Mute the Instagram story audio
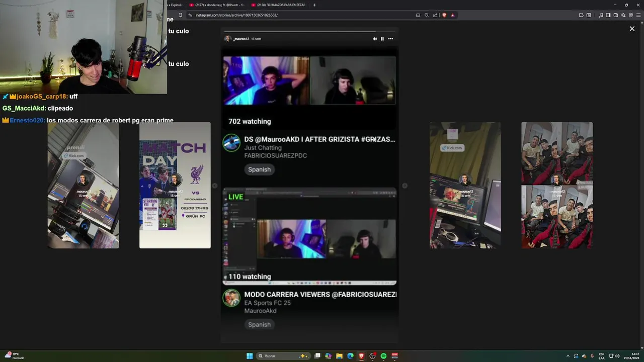Screen dimensions: 644x362 (375, 39)
